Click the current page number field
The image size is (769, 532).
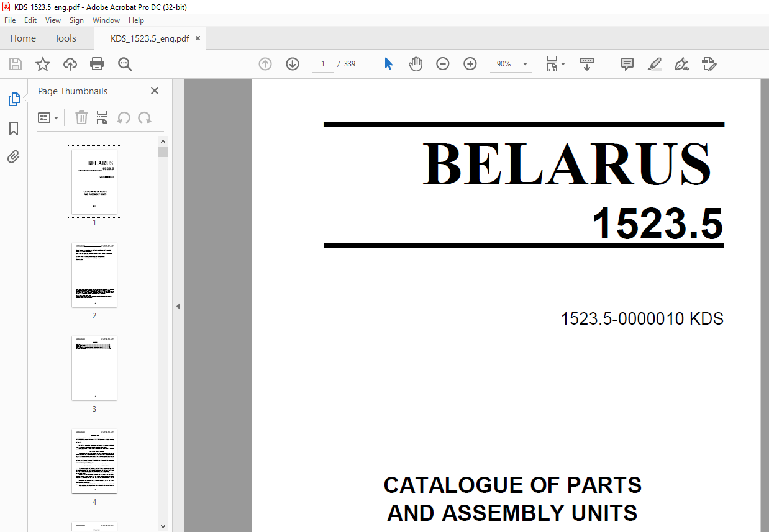[x=323, y=64]
